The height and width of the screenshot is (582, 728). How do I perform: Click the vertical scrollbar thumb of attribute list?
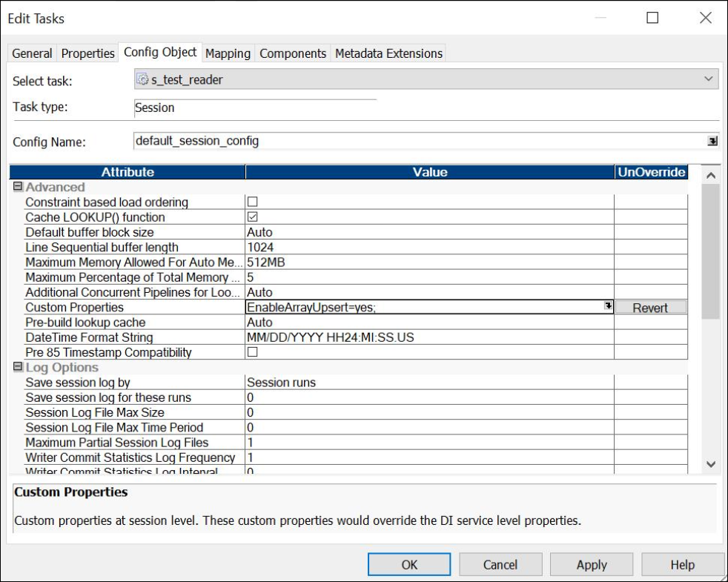coord(711,252)
